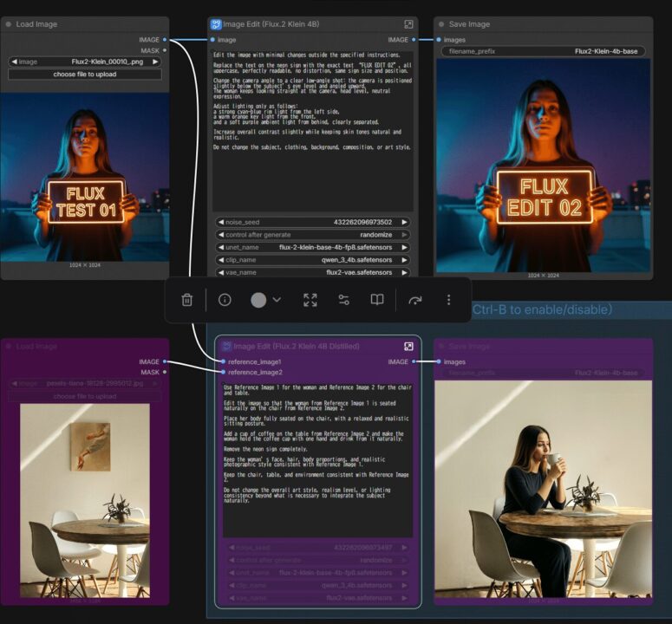Collapse the bottom purple Save Image node

pyautogui.click(x=441, y=346)
